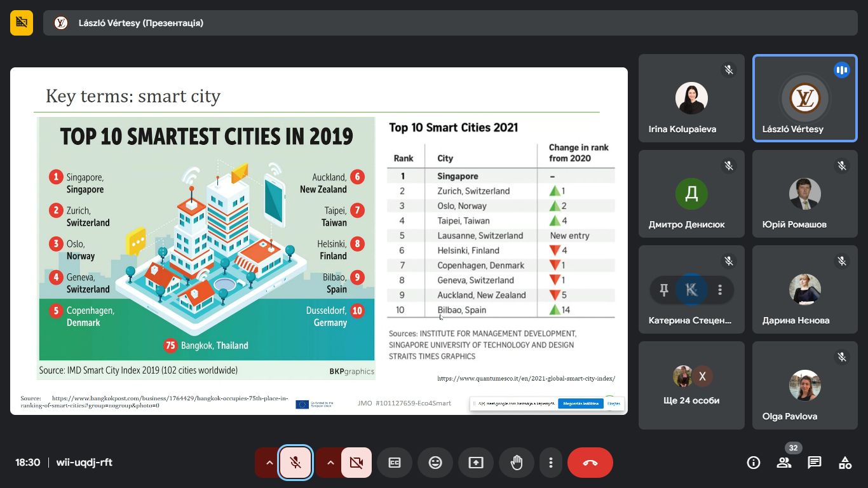This screenshot has height=488, width=868.
Task: Click the yellow presentation icon at top left
Action: 22,23
